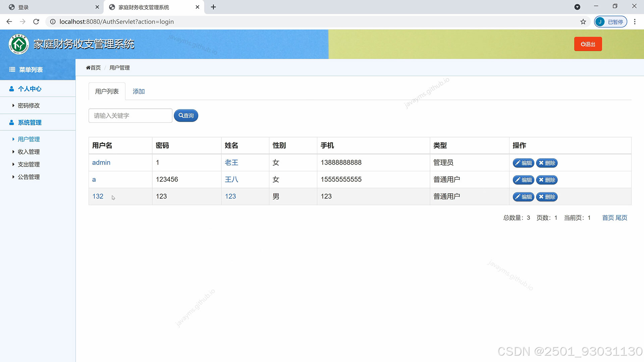644x362 pixels.
Task: Switch to the 添加 tab
Action: click(139, 92)
